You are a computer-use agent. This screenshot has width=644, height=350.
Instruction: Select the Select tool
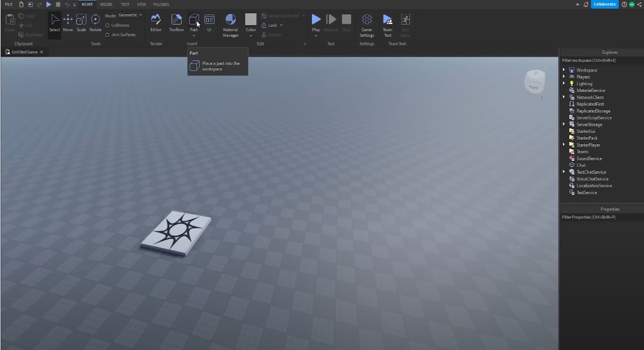tap(55, 22)
